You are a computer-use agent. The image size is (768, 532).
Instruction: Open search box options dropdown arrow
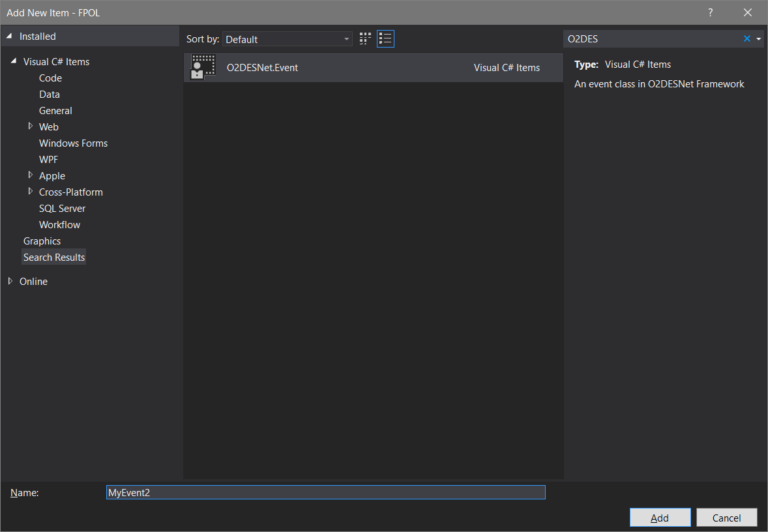pos(759,38)
